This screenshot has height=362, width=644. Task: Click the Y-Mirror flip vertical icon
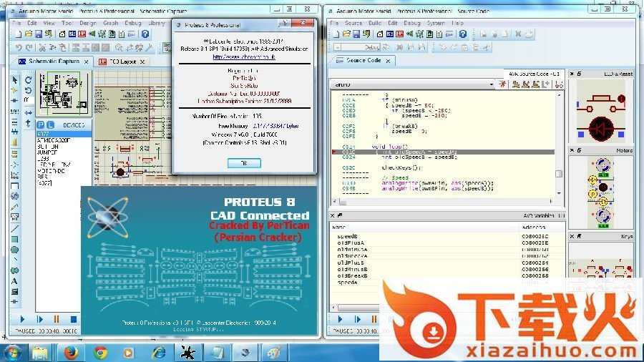(x=28, y=123)
